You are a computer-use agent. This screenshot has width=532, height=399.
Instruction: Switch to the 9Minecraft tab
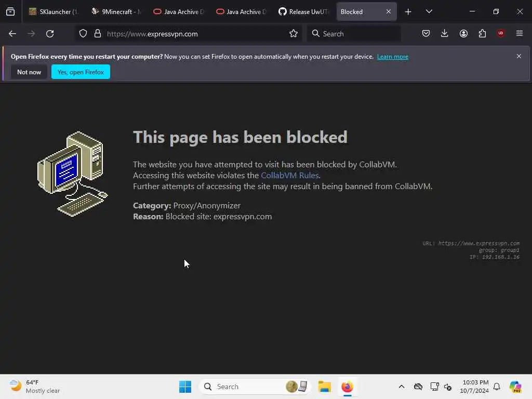coord(116,11)
